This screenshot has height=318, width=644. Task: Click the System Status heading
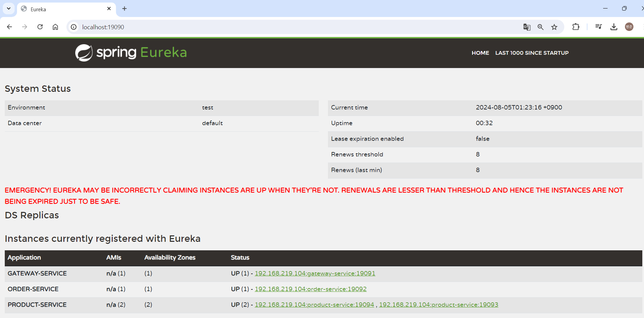click(x=38, y=89)
